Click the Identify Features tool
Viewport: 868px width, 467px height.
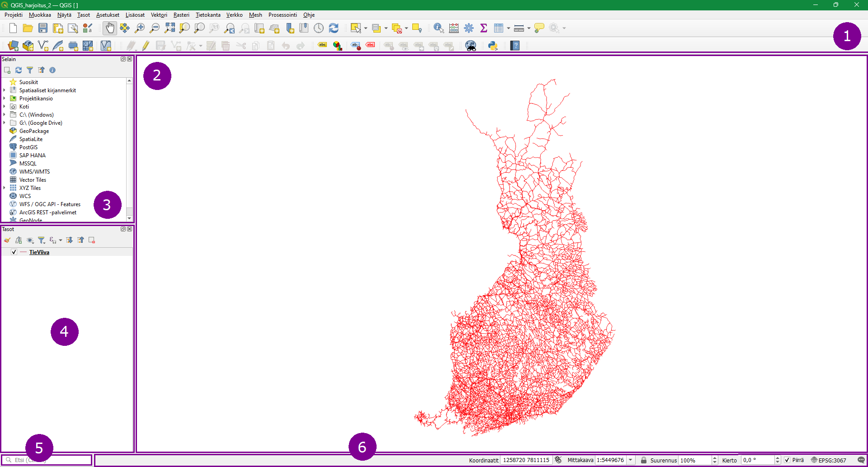[x=438, y=28]
